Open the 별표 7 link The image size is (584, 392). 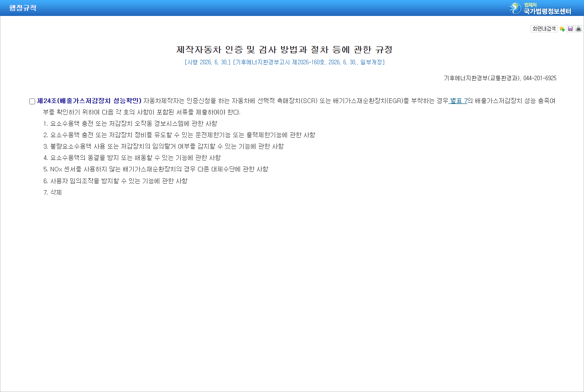(459, 101)
